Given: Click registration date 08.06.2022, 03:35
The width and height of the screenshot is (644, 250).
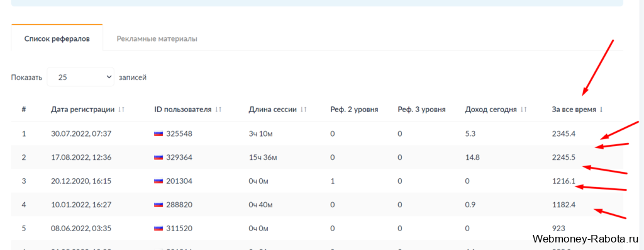Looking at the screenshot, I should [x=81, y=228].
